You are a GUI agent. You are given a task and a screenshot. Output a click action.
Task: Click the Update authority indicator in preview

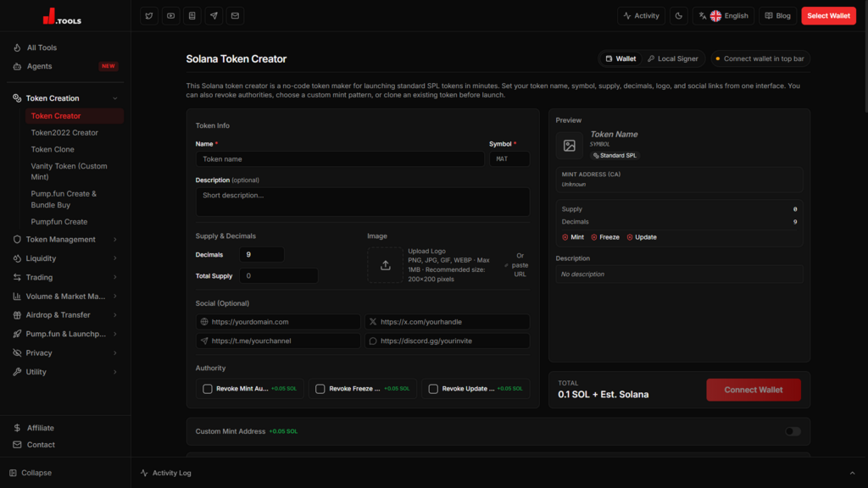coord(642,237)
